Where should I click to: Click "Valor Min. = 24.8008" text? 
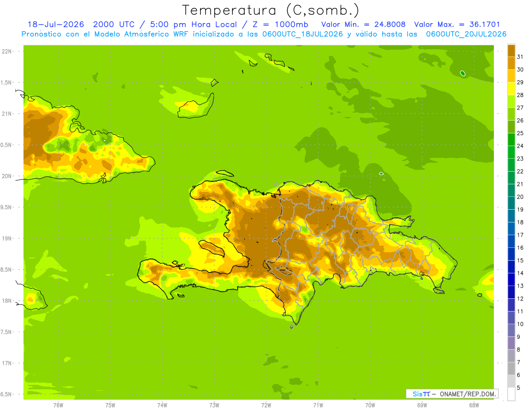pyautogui.click(x=363, y=24)
